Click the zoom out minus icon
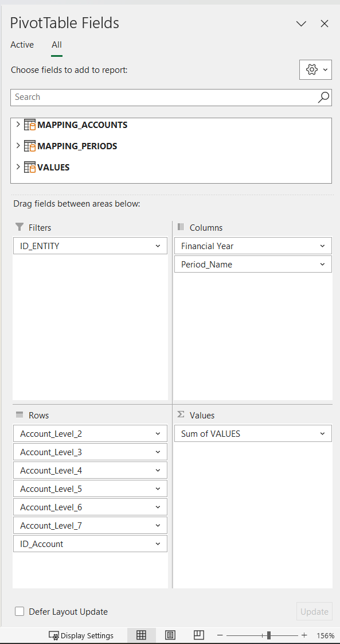 pyautogui.click(x=220, y=635)
